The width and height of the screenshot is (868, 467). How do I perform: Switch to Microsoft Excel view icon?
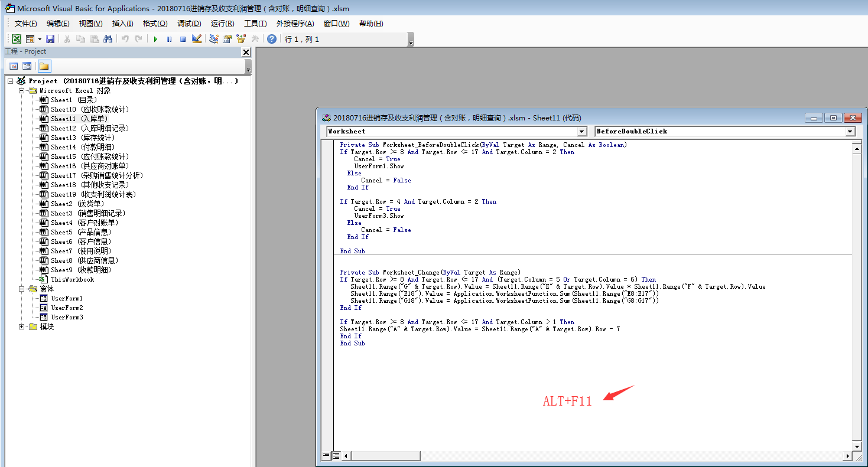point(17,39)
